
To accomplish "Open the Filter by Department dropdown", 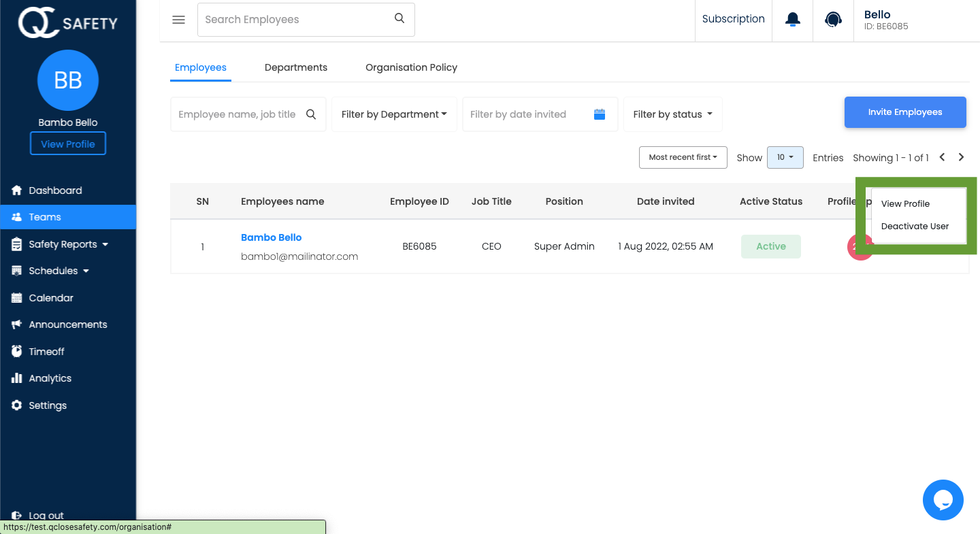I will click(x=393, y=114).
